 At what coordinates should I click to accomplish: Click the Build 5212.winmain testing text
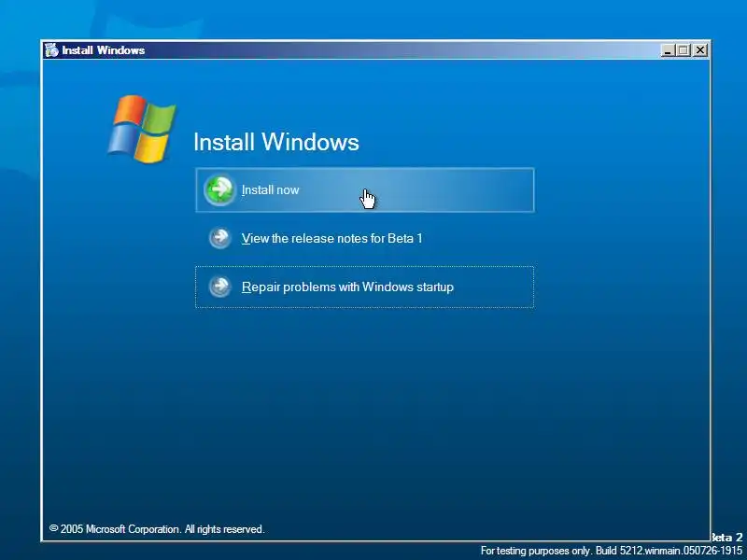(612, 551)
